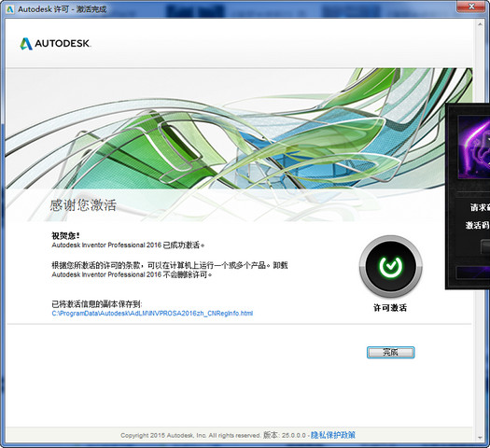The image size is (490, 448).
Task: Click the Autodesk logo in the header
Action: click(55, 44)
